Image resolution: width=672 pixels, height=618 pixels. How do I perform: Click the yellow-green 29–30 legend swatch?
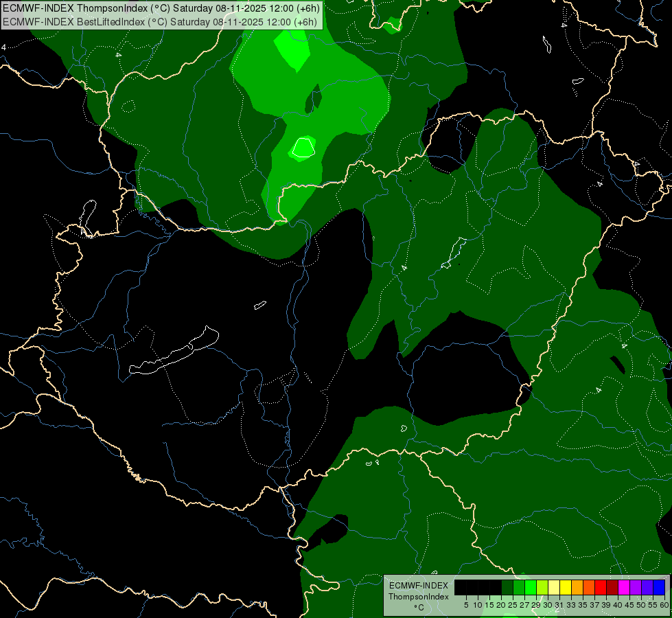(542, 588)
